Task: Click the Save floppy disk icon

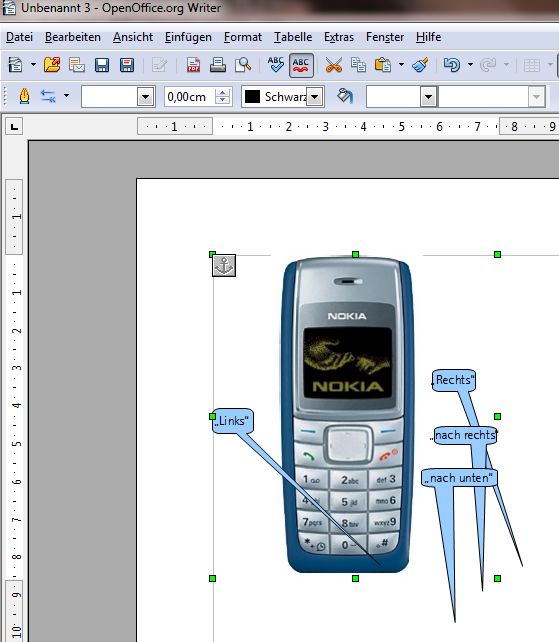Action: click(x=102, y=65)
